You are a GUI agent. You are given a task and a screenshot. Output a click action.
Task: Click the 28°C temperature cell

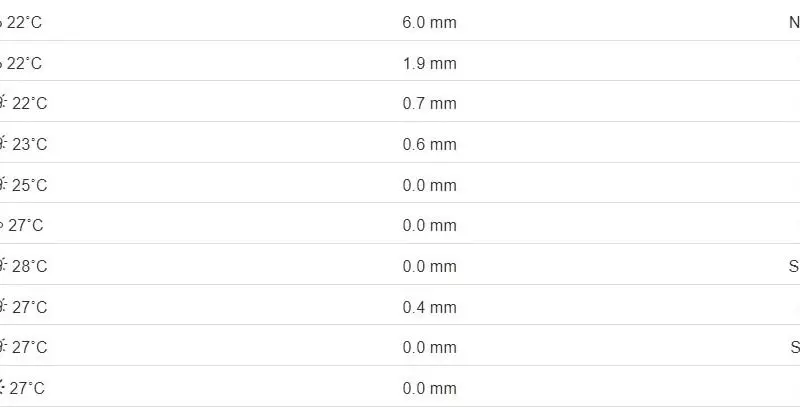point(30,266)
